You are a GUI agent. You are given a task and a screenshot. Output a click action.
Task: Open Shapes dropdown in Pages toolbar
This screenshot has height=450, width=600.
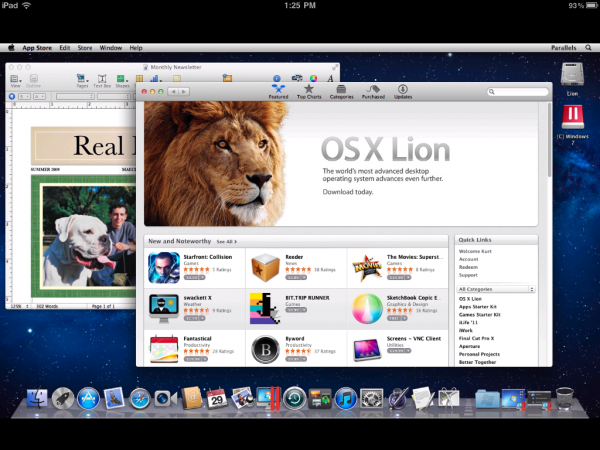(x=122, y=81)
